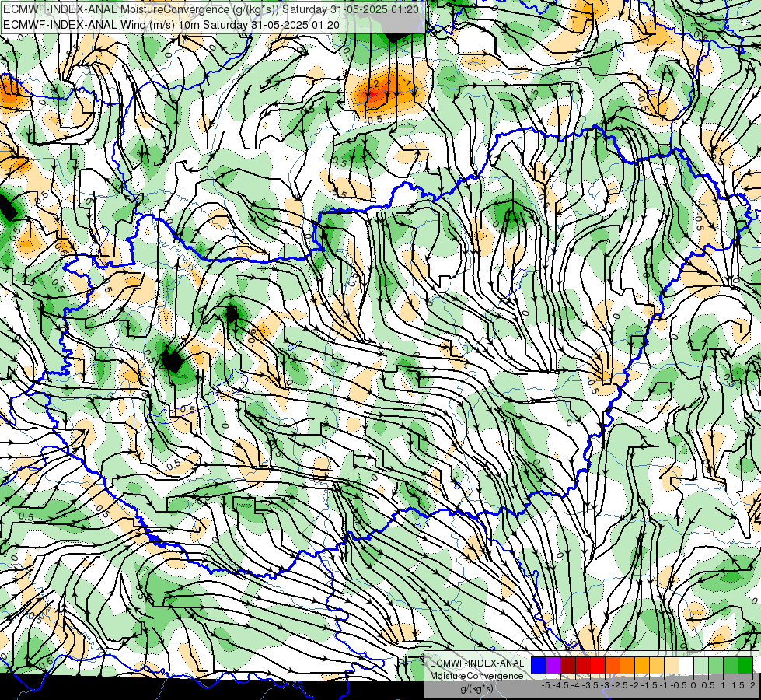Click the blue legend swatch for -5
This screenshot has height=700, width=761.
point(539,665)
